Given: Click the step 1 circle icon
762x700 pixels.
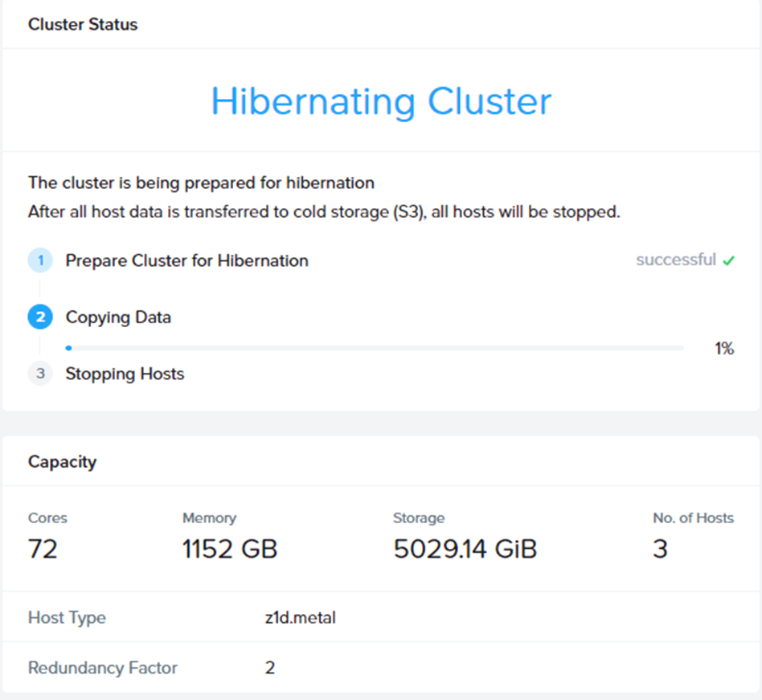Looking at the screenshot, I should [40, 260].
